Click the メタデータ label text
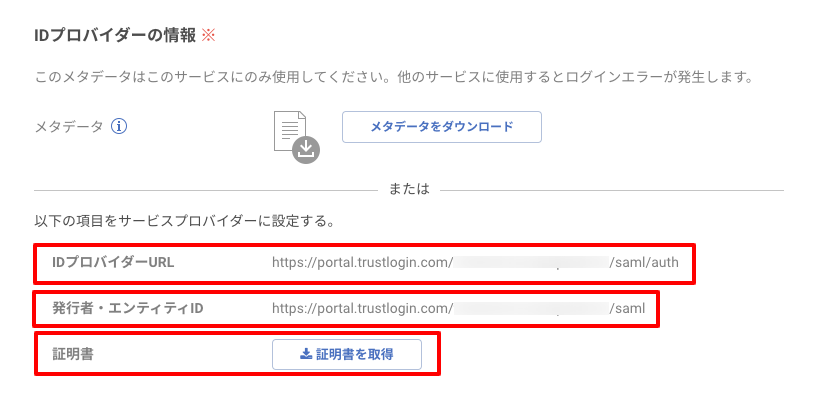This screenshot has width=823, height=419. (x=69, y=127)
